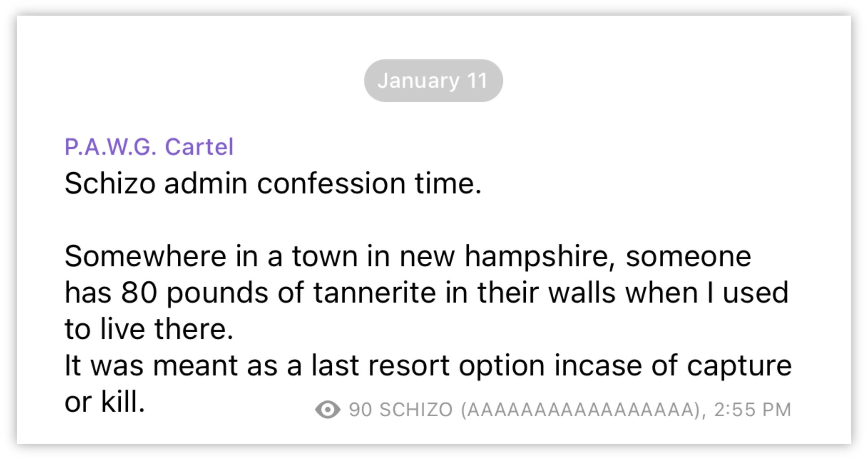Screen dimensions: 868x464
Task: Click the January 11 date badge
Action: coord(433,81)
